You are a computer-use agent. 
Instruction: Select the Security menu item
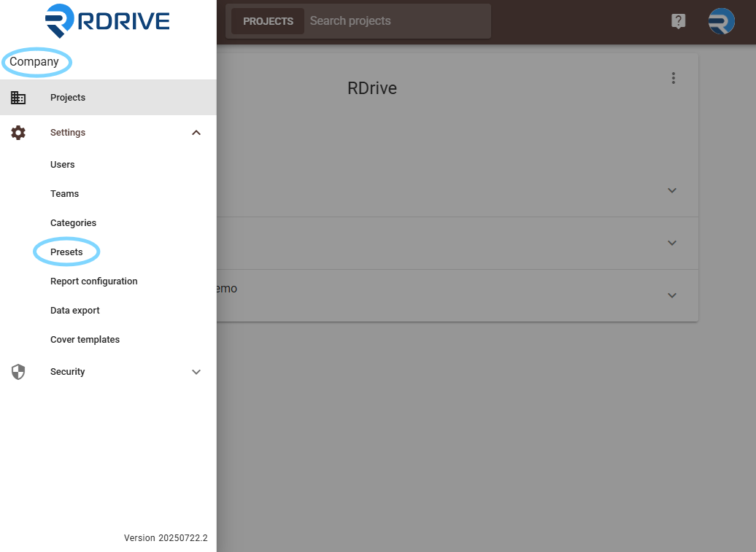(x=108, y=372)
